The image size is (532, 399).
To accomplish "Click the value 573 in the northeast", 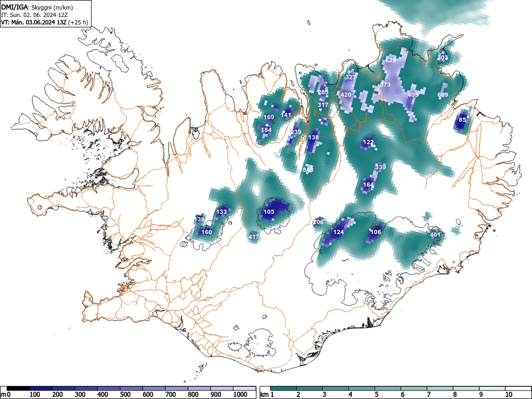I will coord(385,85).
